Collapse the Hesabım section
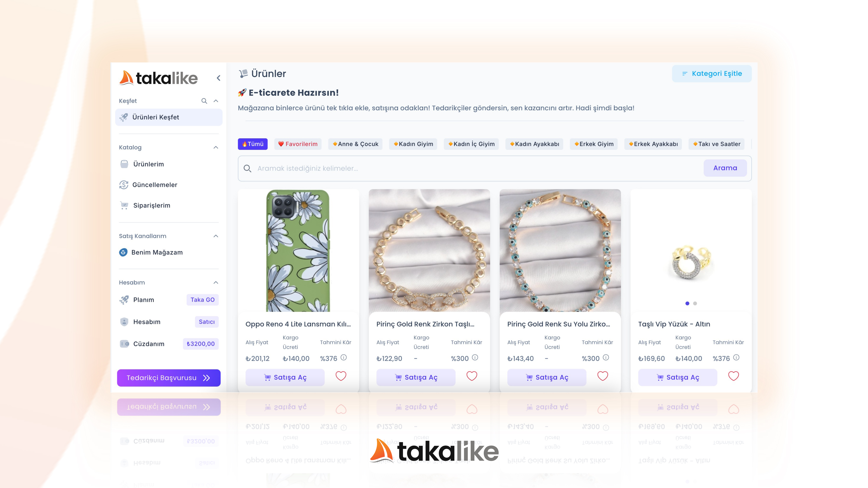 (x=216, y=283)
